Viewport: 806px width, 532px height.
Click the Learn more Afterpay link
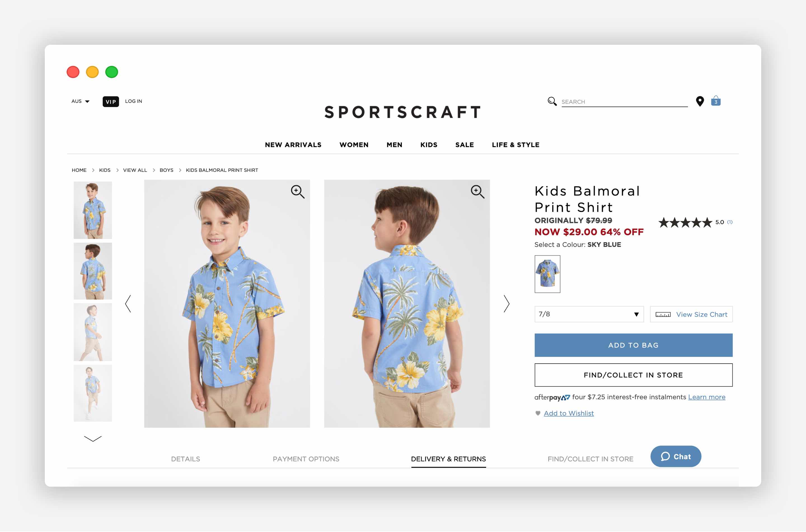tap(707, 397)
